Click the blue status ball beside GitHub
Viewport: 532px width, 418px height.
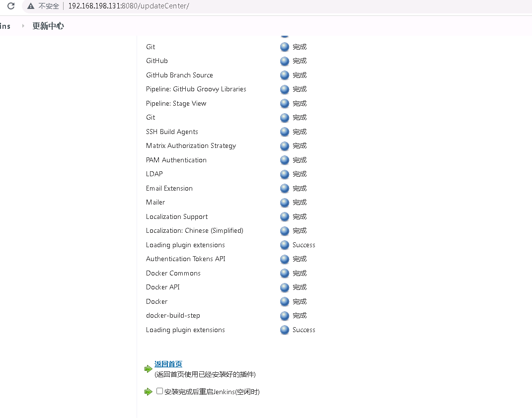(285, 61)
